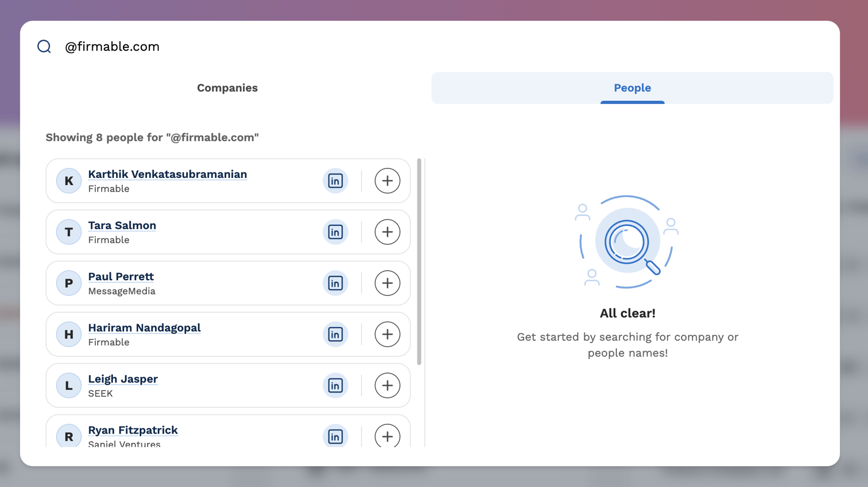The height and width of the screenshot is (487, 868).
Task: Open Tara Salmon's LinkedIn icon
Action: coord(335,232)
